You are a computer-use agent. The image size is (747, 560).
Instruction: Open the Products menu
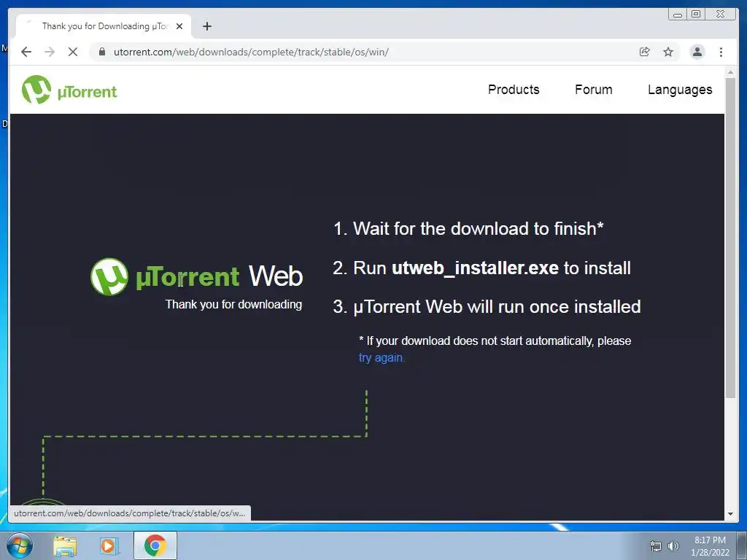514,90
